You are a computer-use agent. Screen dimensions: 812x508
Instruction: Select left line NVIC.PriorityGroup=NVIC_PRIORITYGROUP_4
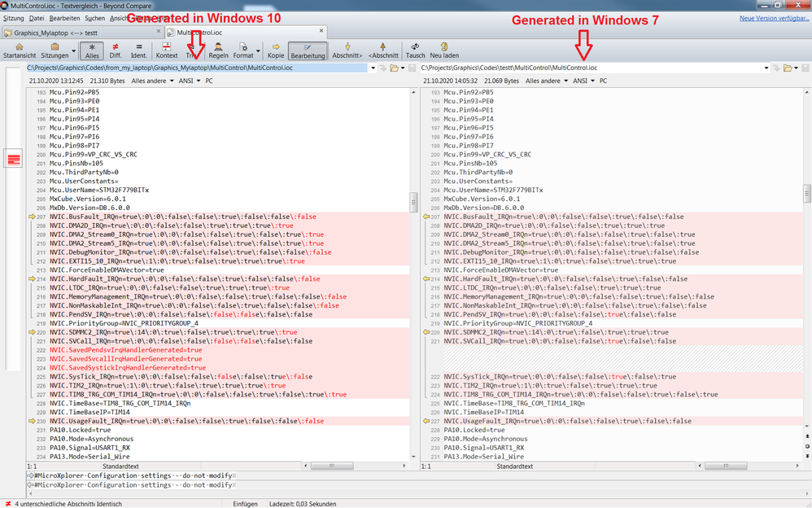tap(124, 323)
